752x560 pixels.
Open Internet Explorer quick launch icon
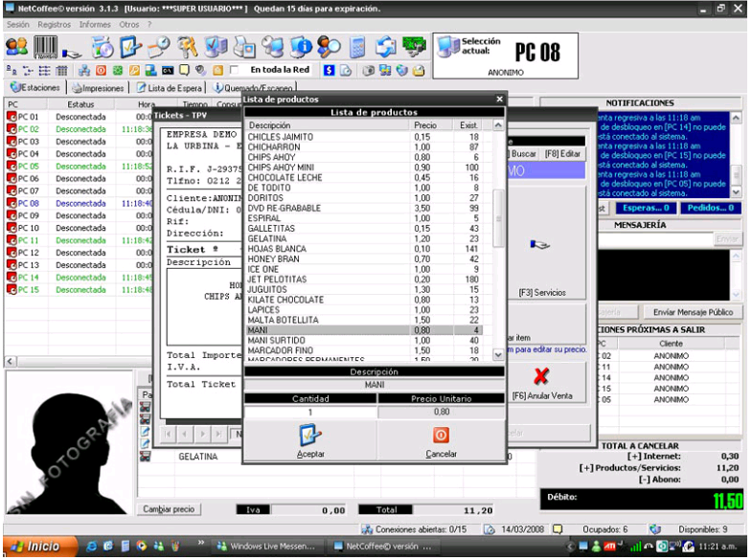pos(91,546)
